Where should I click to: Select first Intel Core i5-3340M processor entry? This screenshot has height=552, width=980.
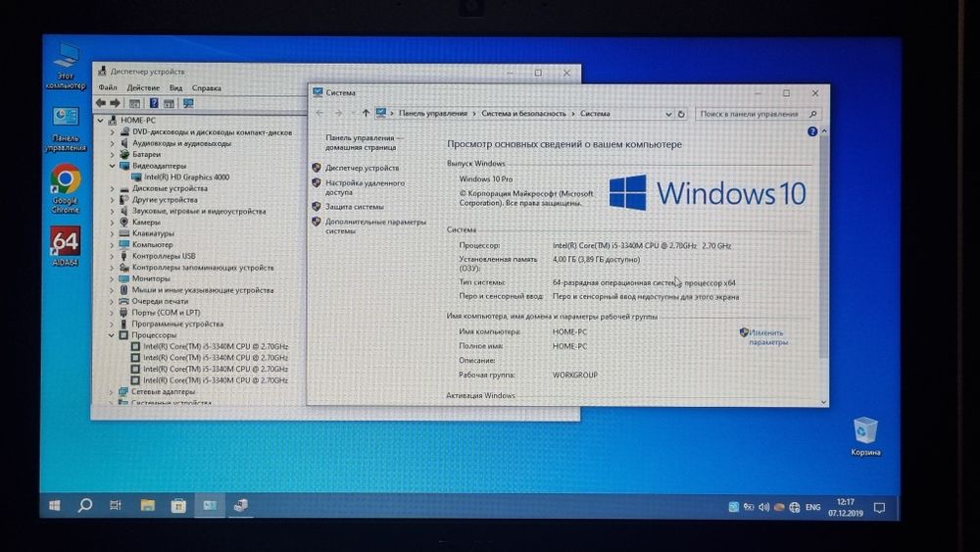click(x=215, y=346)
